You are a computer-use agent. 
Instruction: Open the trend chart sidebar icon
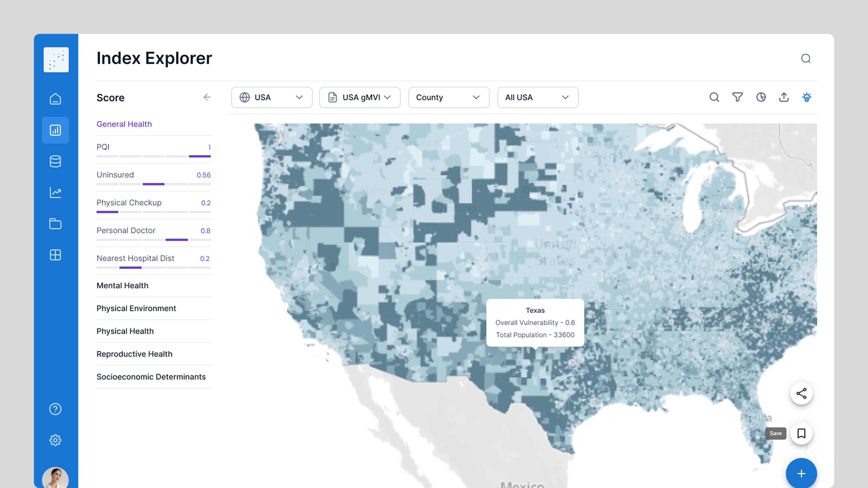(55, 193)
